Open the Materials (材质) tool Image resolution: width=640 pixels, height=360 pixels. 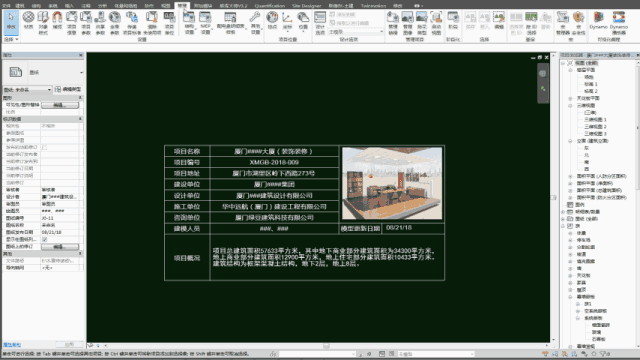tap(28, 20)
